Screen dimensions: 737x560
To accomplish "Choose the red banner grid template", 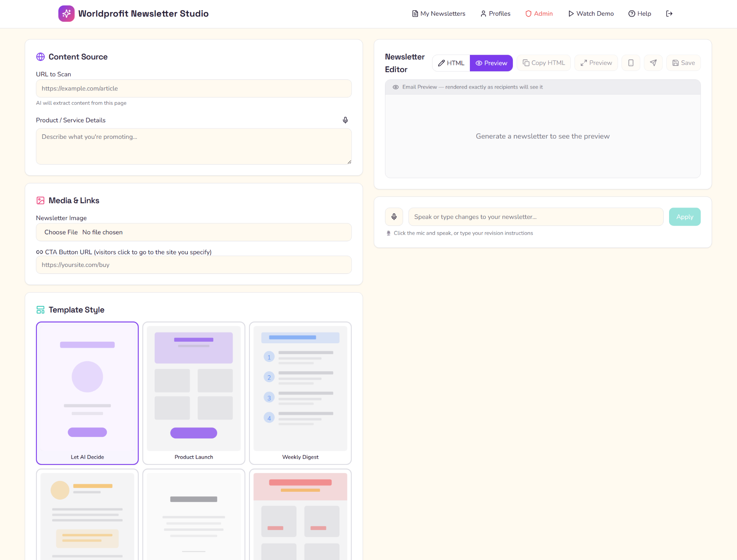I will (x=301, y=515).
